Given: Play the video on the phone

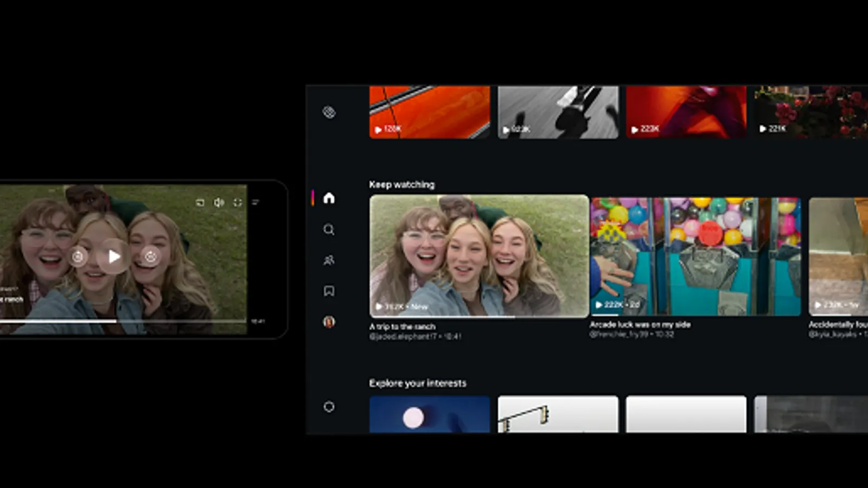Looking at the screenshot, I should pos(114,256).
